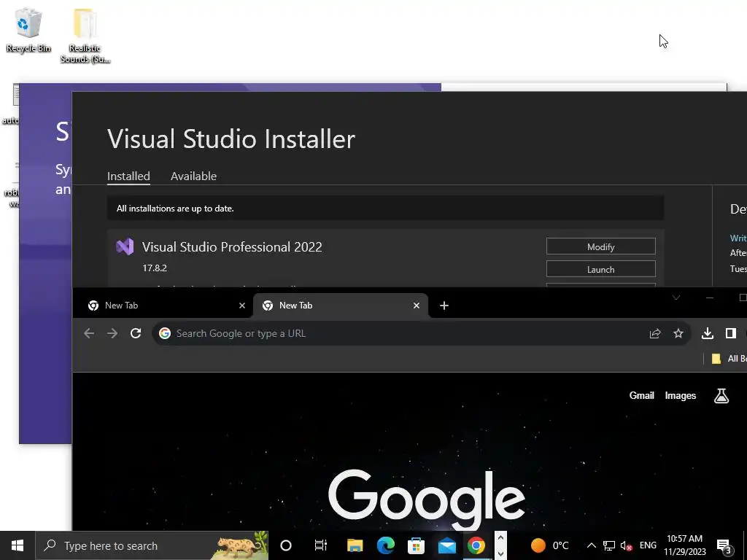Go forward in Chrome

click(112, 333)
